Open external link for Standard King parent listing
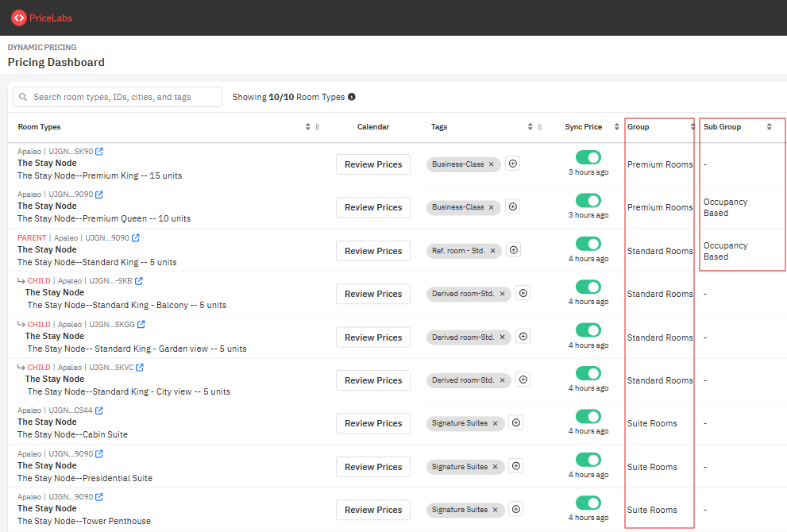 pyautogui.click(x=136, y=238)
